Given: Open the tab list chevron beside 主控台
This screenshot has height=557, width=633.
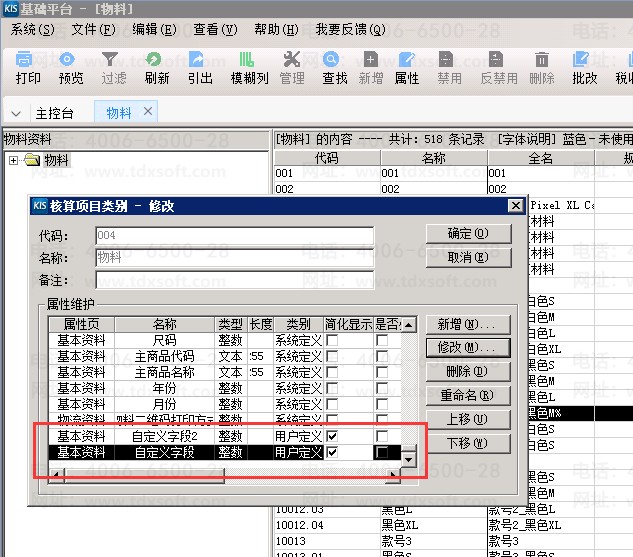Looking at the screenshot, I should point(16,113).
